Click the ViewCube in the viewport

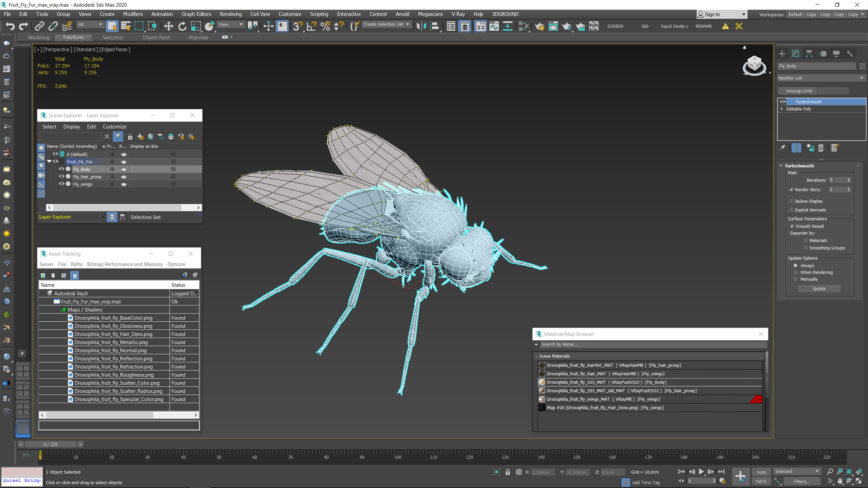click(x=754, y=66)
